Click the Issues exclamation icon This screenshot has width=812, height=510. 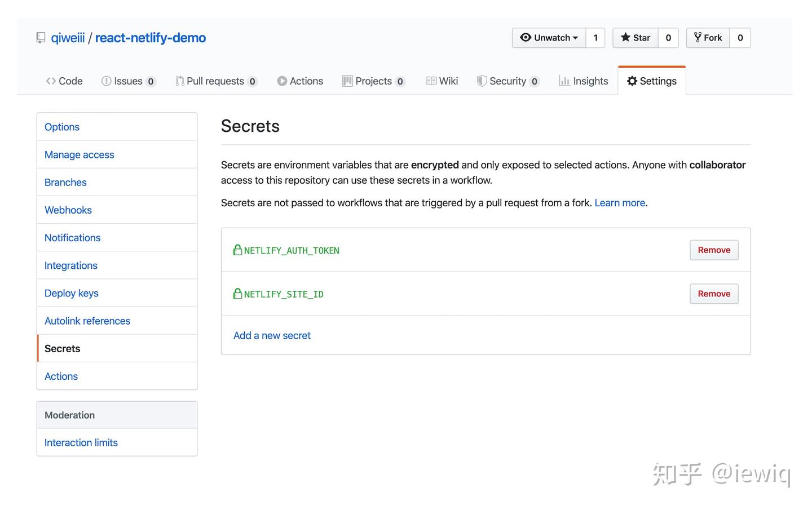tap(106, 81)
